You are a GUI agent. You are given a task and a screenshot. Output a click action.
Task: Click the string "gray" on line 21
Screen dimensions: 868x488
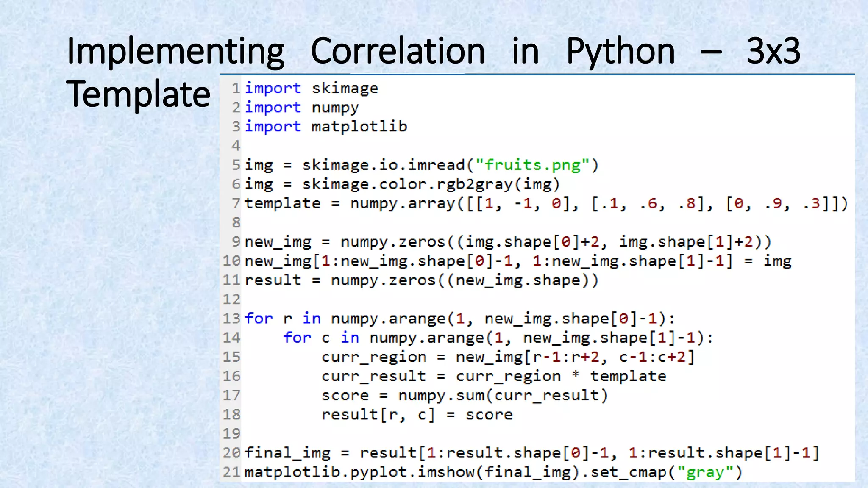(x=705, y=472)
